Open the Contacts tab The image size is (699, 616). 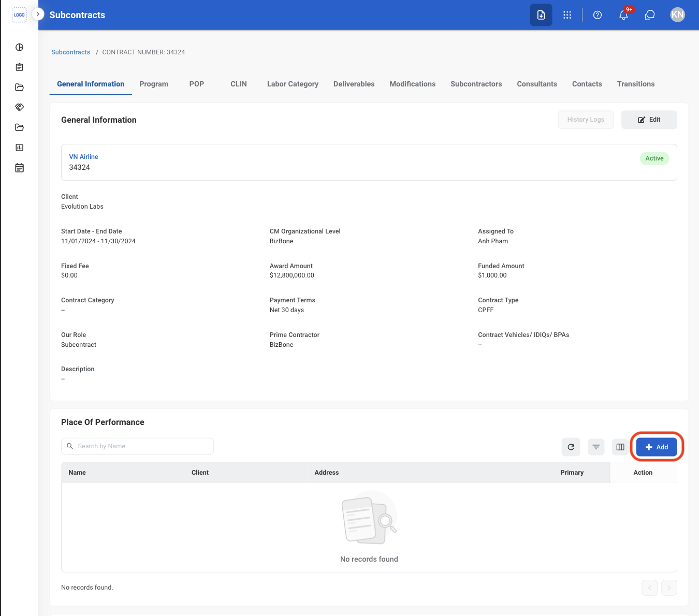[587, 84]
